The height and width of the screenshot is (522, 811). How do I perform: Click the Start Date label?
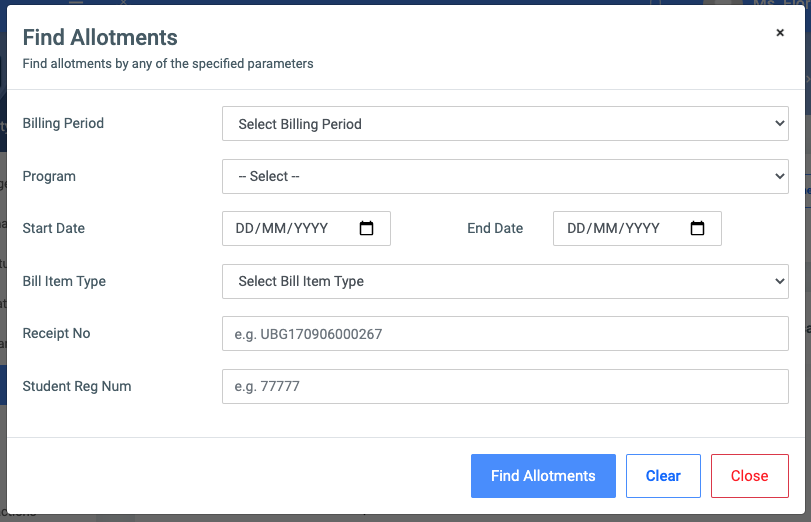click(54, 228)
